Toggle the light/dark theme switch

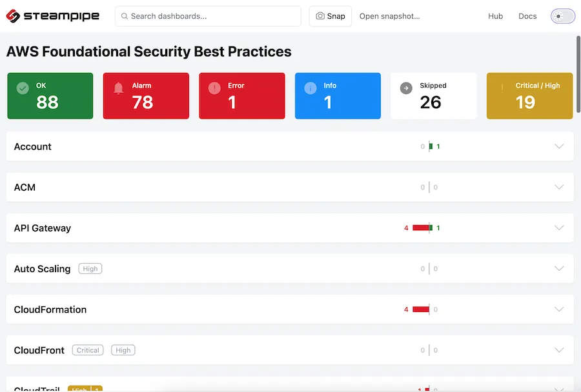tap(562, 16)
